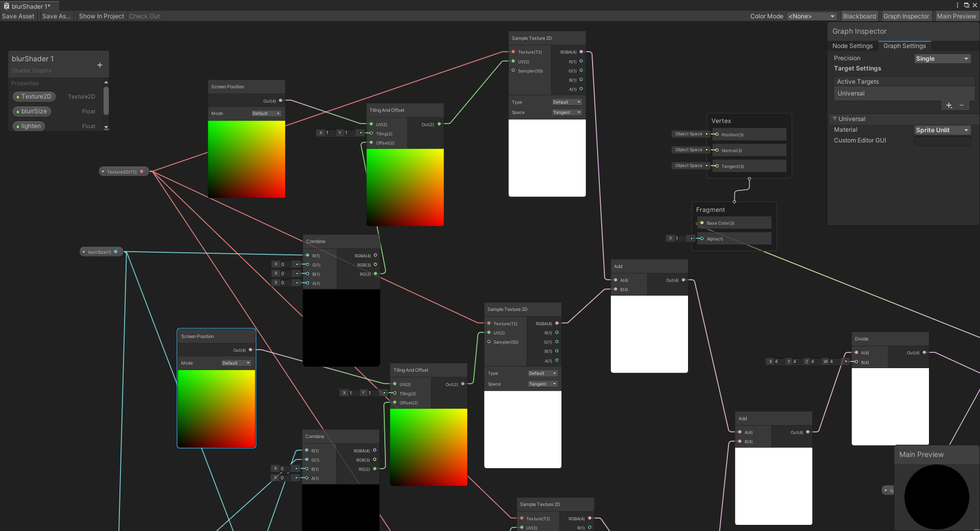
Task: Click Position(3) port in Vertex block
Action: [x=717, y=134]
